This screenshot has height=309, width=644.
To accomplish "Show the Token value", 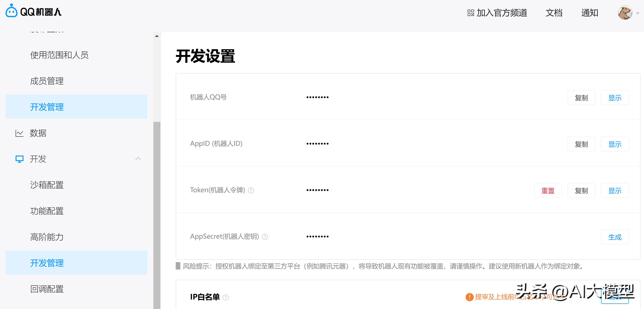I will (615, 191).
